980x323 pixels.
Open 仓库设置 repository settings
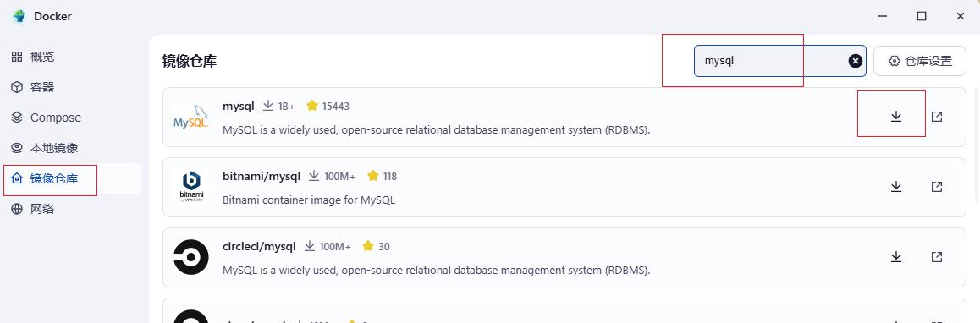[x=919, y=61]
